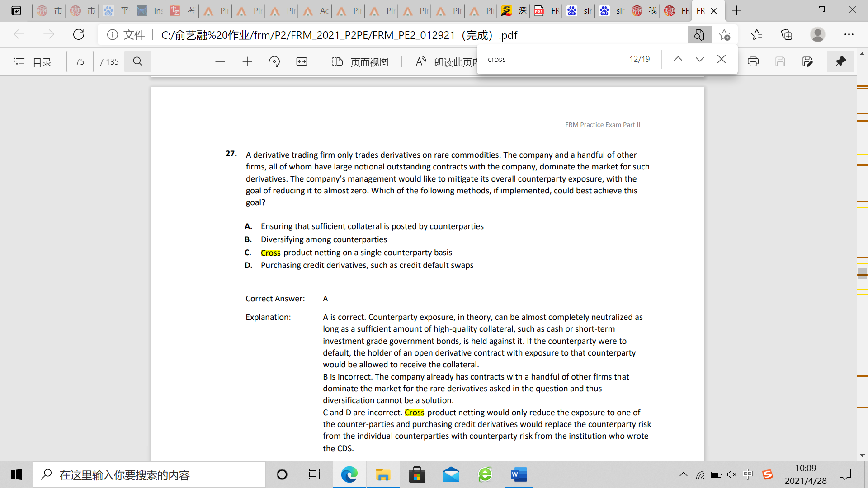
Task: Switch to the 平 browser tab
Action: pos(116,10)
